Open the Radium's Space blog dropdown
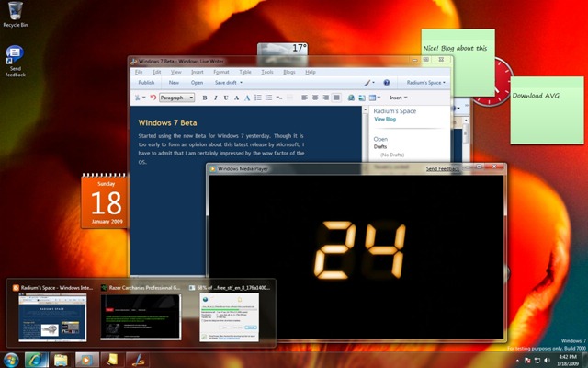This screenshot has width=588, height=368. pyautogui.click(x=426, y=83)
